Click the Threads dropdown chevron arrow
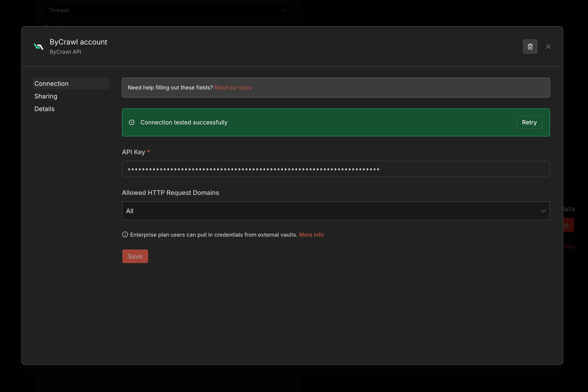This screenshot has height=392, width=588. point(283,10)
